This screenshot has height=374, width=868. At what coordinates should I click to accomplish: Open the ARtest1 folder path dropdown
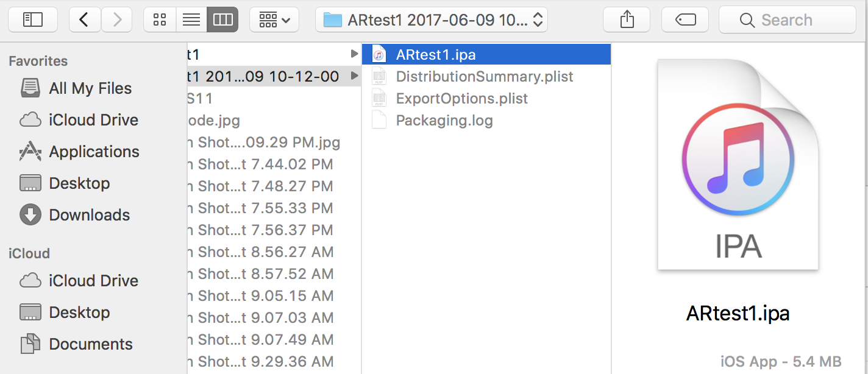pyautogui.click(x=432, y=20)
